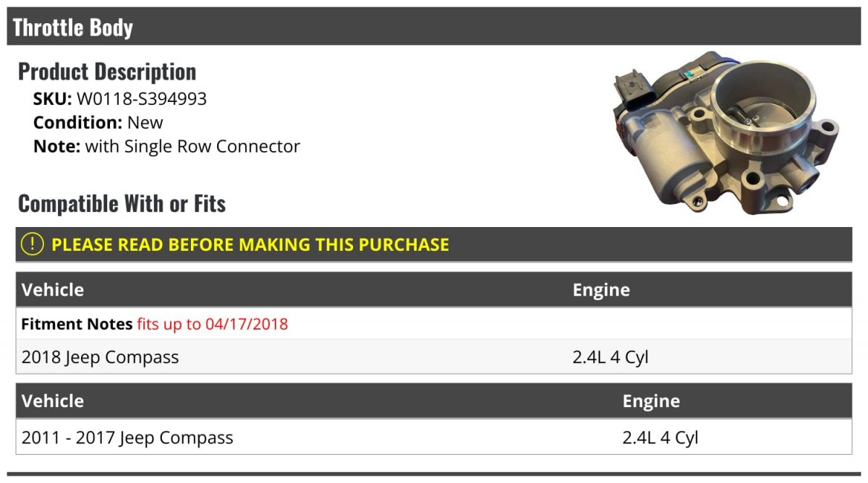868x483 pixels.
Task: Select the Fitment Notes label
Action: click(77, 324)
